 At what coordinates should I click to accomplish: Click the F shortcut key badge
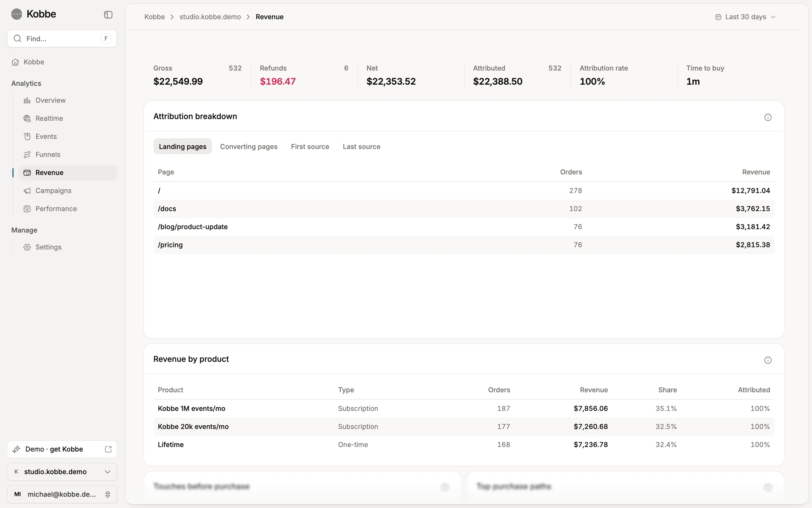pyautogui.click(x=106, y=39)
